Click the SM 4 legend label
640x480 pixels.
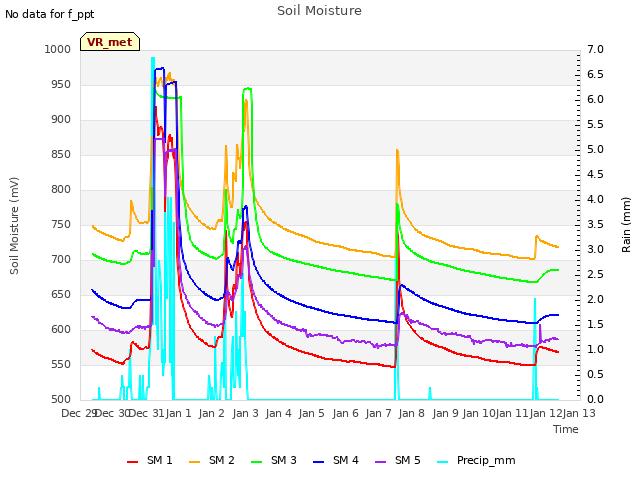pos(346,460)
